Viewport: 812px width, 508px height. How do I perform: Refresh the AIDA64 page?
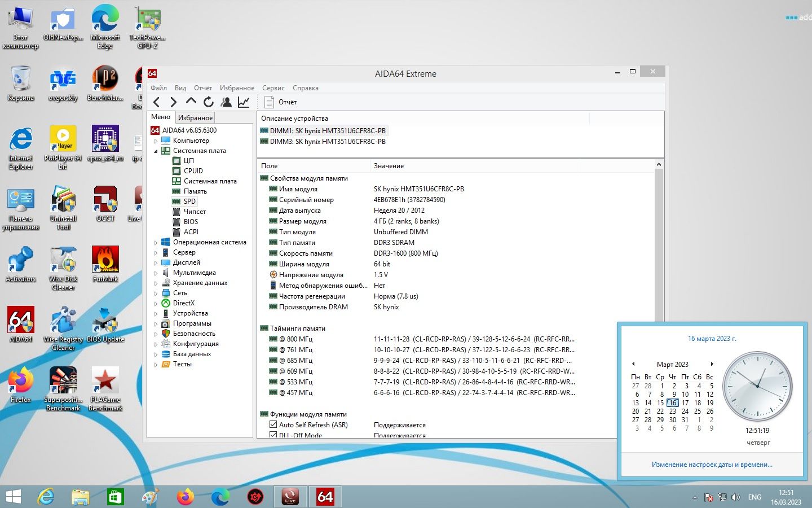[x=209, y=102]
